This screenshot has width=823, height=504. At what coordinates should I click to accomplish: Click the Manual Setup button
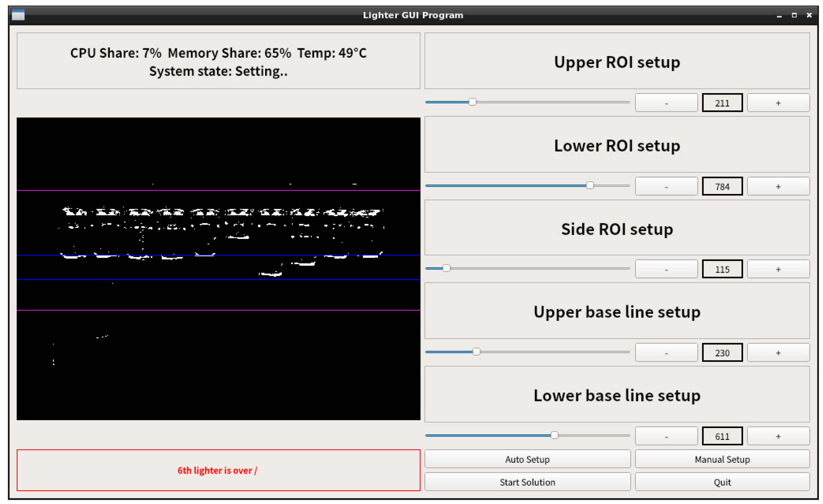(x=722, y=459)
